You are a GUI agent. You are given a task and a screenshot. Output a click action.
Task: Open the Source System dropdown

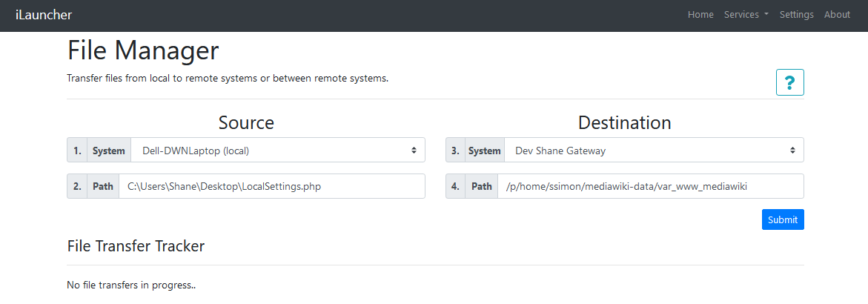point(278,151)
